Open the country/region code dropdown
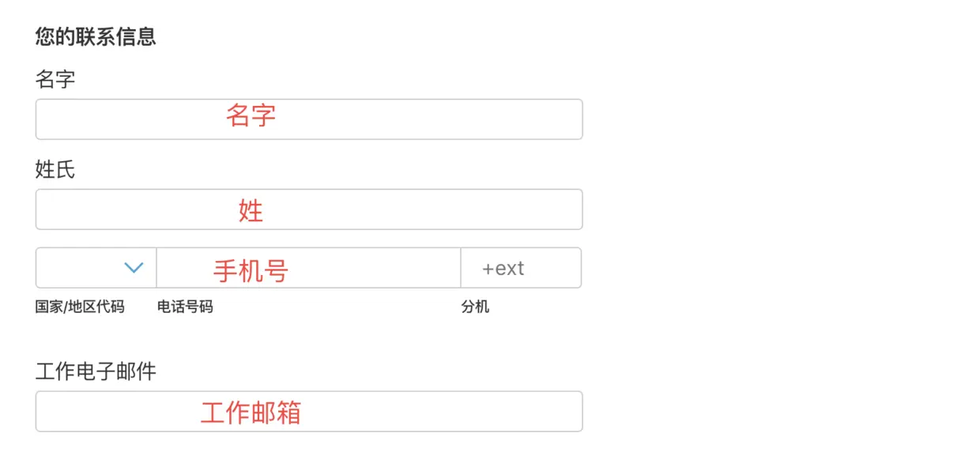 click(96, 268)
